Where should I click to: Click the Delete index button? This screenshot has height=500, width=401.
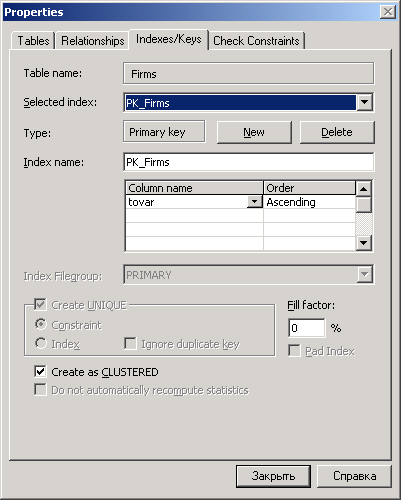337,132
